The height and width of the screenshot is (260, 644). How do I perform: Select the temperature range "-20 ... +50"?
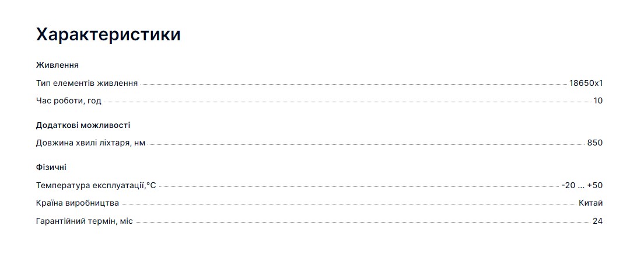pos(582,186)
